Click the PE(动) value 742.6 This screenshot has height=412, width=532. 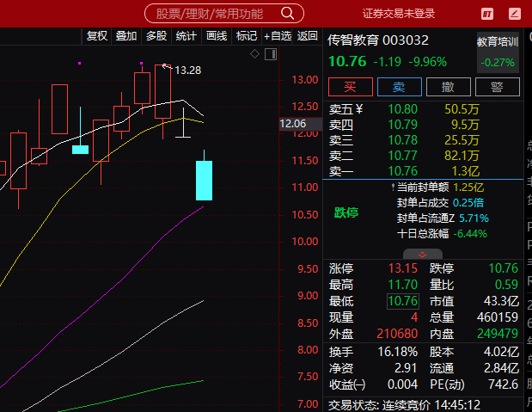503,384
